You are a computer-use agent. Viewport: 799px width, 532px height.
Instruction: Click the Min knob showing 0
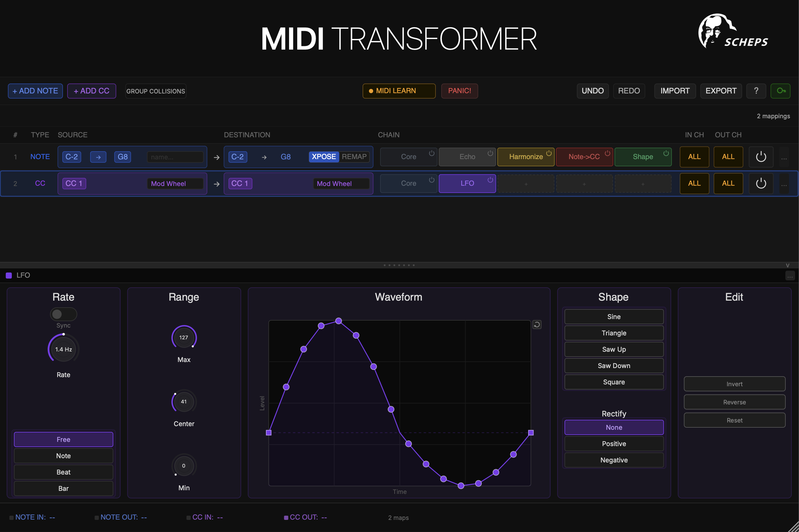[184, 465]
